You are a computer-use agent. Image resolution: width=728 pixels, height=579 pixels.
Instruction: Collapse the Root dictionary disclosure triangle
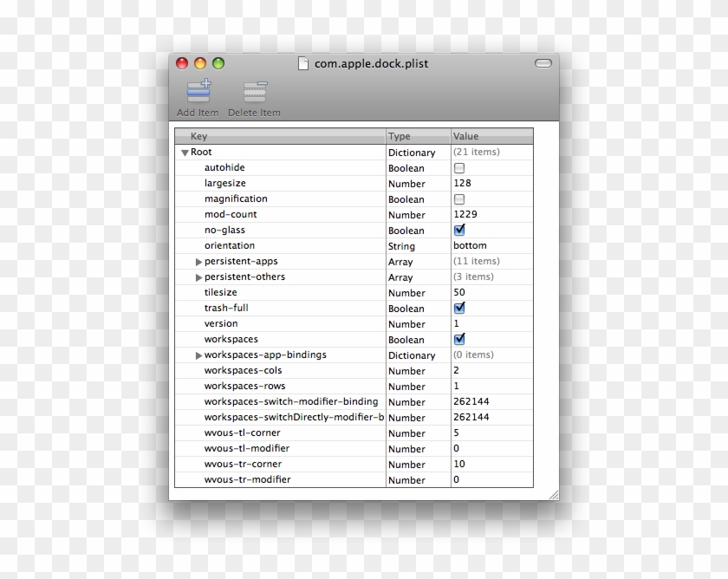click(184, 152)
